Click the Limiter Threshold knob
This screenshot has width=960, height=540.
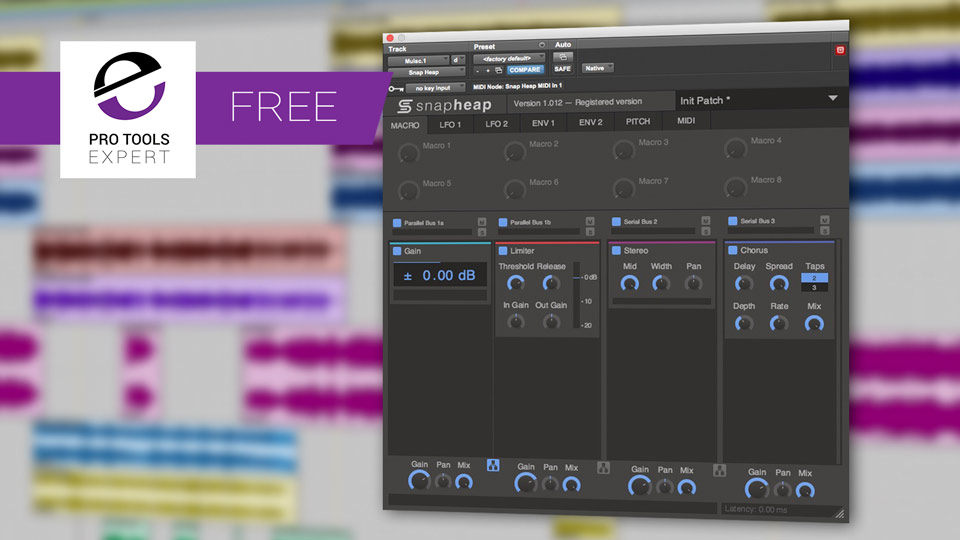(516, 283)
